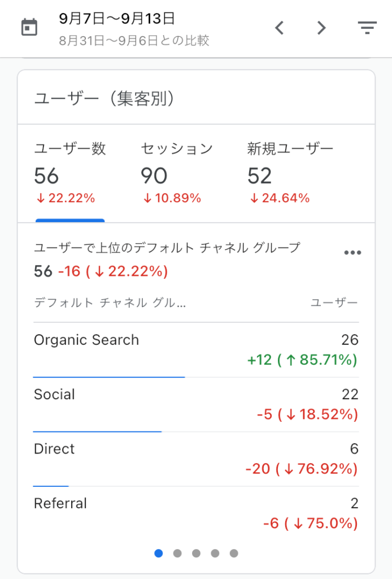Open the filter options icon
Screen dimensions: 392x579
coord(367,28)
